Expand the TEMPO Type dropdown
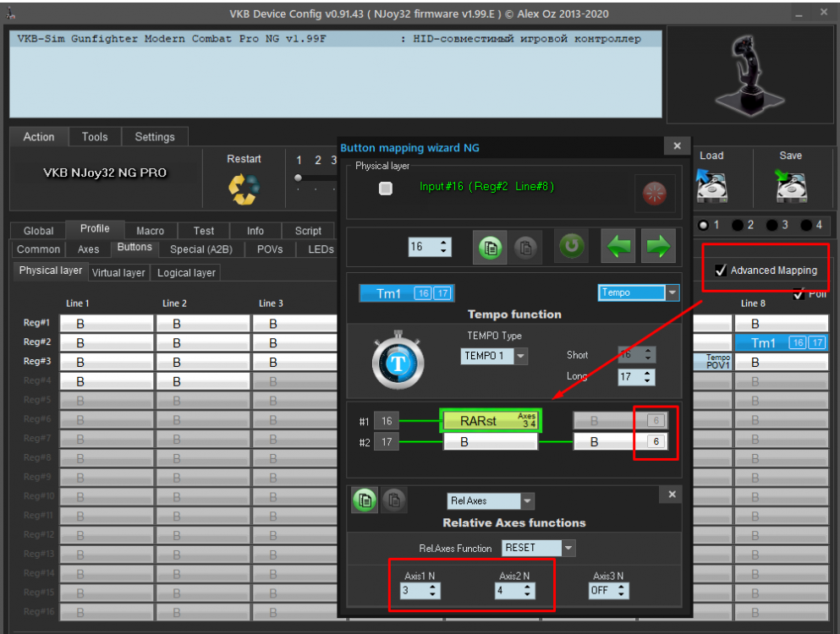This screenshot has width=840, height=634. coord(520,356)
